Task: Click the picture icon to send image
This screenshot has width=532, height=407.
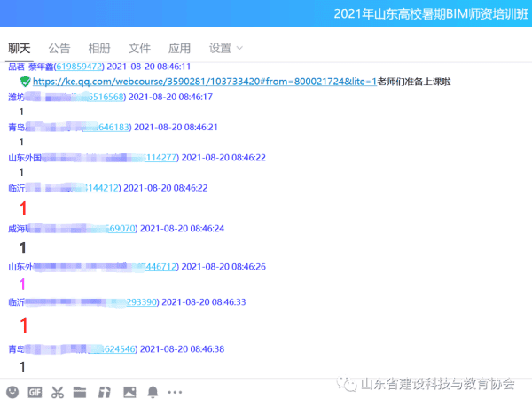Action: point(129,391)
